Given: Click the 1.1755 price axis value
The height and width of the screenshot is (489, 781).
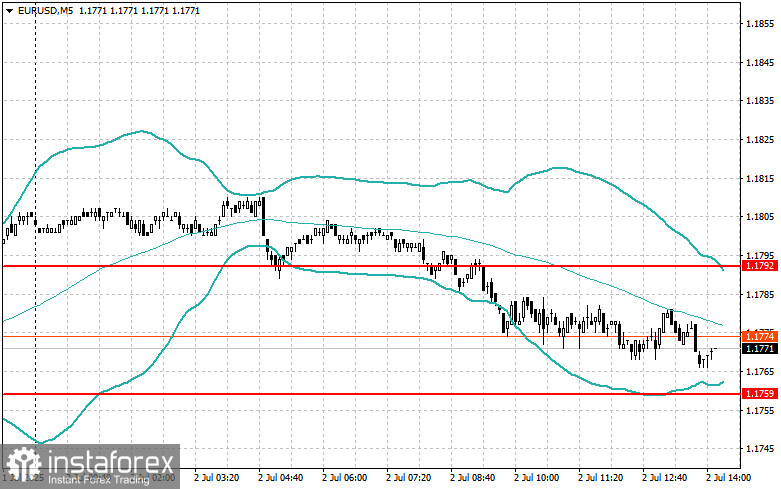Looking at the screenshot, I should [x=760, y=410].
